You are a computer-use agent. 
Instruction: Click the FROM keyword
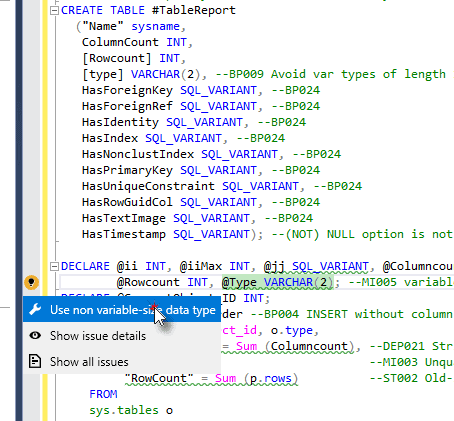click(x=103, y=394)
